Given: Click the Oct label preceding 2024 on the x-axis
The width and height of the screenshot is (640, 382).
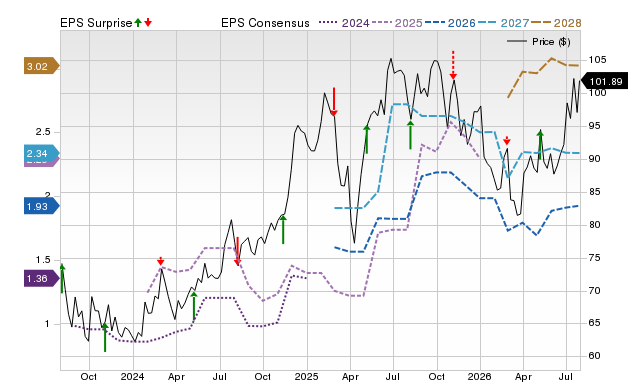Looking at the screenshot, I should [x=89, y=376].
